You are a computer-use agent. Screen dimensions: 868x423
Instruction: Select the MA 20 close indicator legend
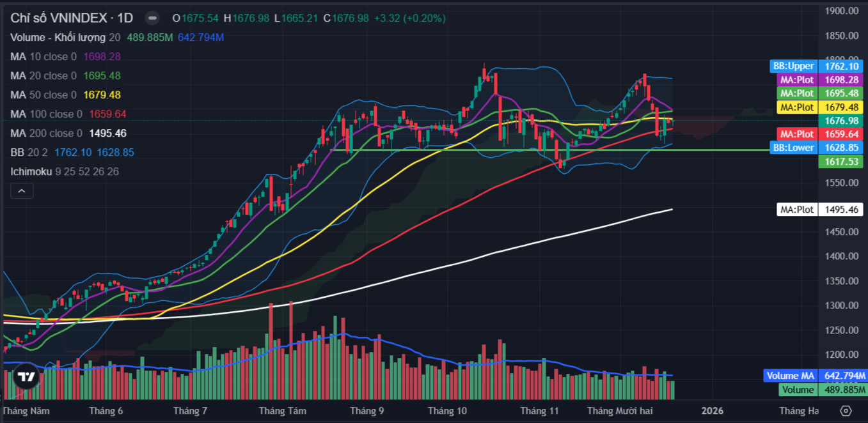[x=43, y=76]
